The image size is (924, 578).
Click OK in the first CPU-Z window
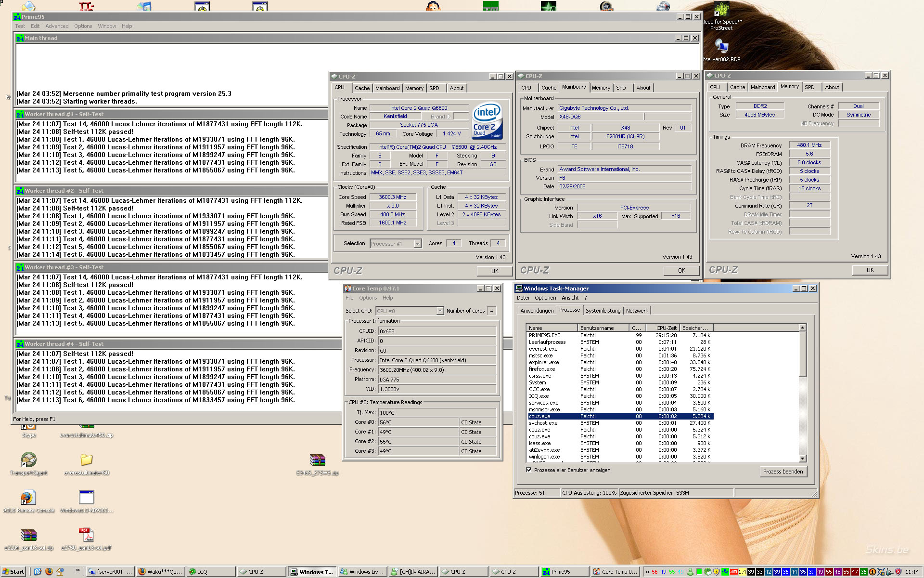click(495, 271)
